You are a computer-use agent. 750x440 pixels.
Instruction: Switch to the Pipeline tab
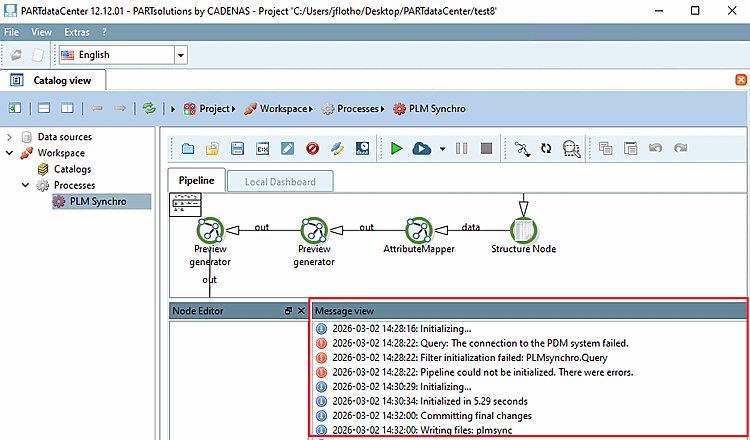tap(197, 181)
